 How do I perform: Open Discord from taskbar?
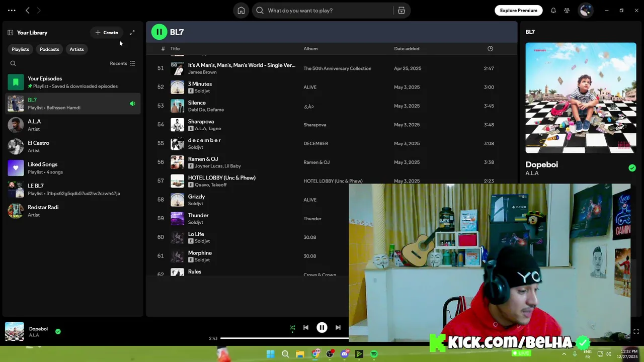click(345, 354)
